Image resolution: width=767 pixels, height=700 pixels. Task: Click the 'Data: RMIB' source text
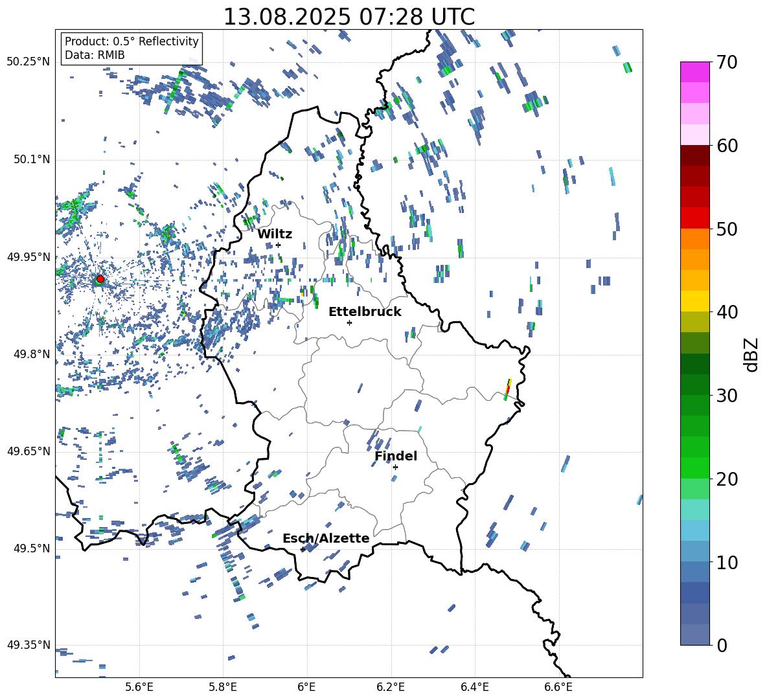click(95, 55)
